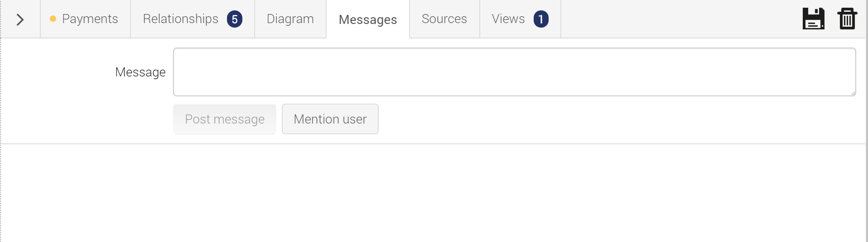
Task: Click the Post message button
Action: [x=225, y=119]
